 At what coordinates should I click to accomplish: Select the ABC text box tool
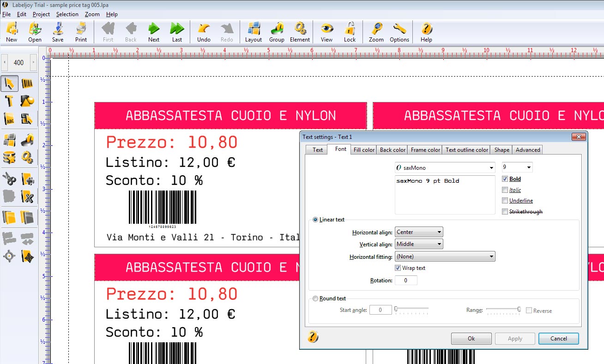coord(10,119)
